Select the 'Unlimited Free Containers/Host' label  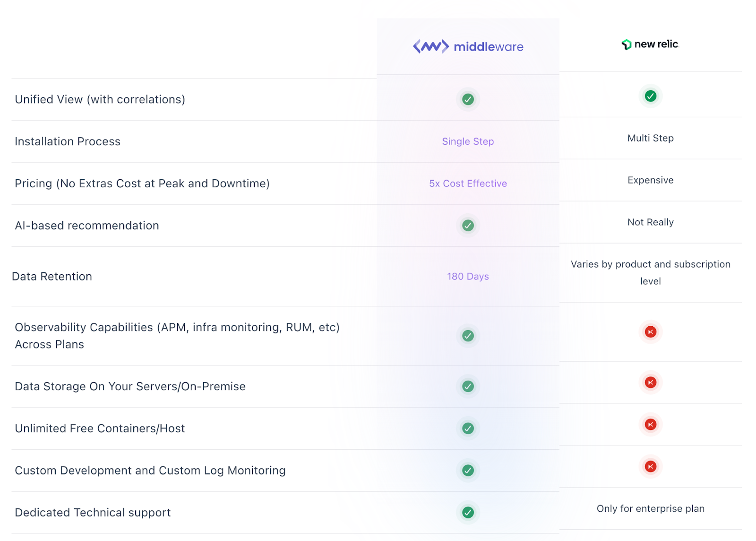[x=100, y=428]
